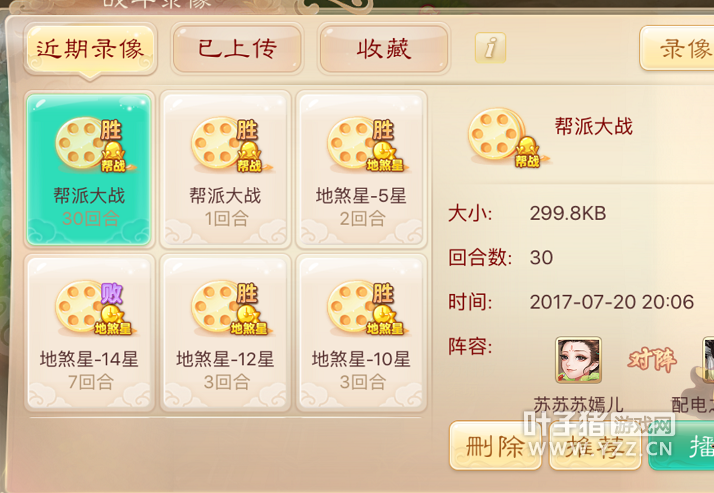714x493 pixels.
Task: Select the 地煞星-5星 2回合 recording
Action: point(361,169)
